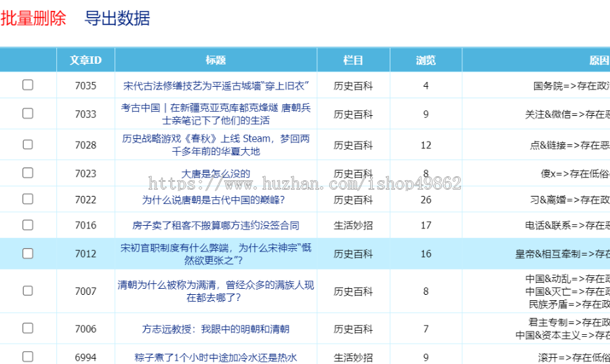Select article ID cell 7023
The width and height of the screenshot is (610, 364).
pos(85,174)
